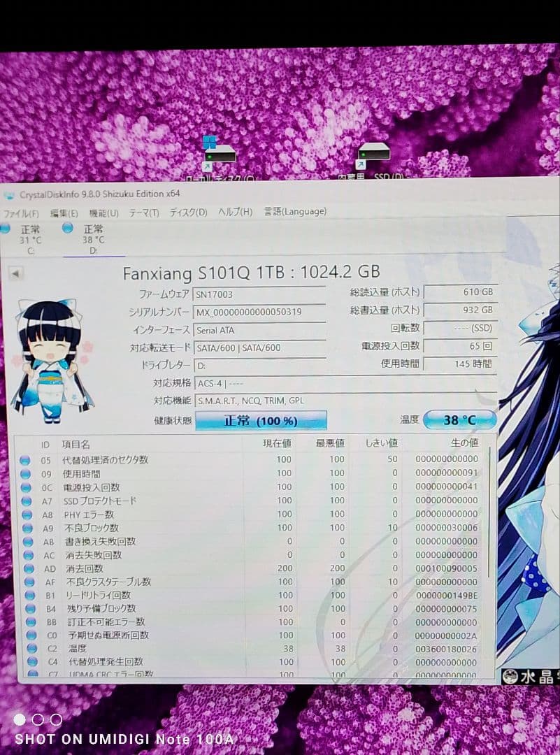
Task: Click the standard field ACS-4
Action: click(x=346, y=383)
